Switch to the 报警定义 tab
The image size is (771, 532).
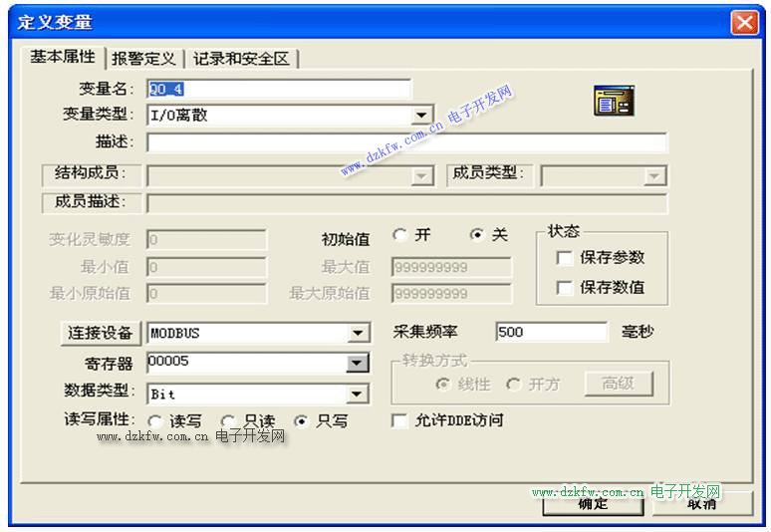[x=143, y=59]
